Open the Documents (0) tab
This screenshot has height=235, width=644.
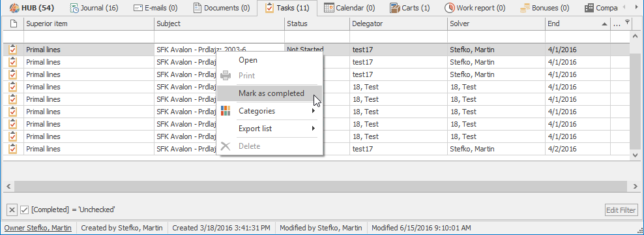222,8
